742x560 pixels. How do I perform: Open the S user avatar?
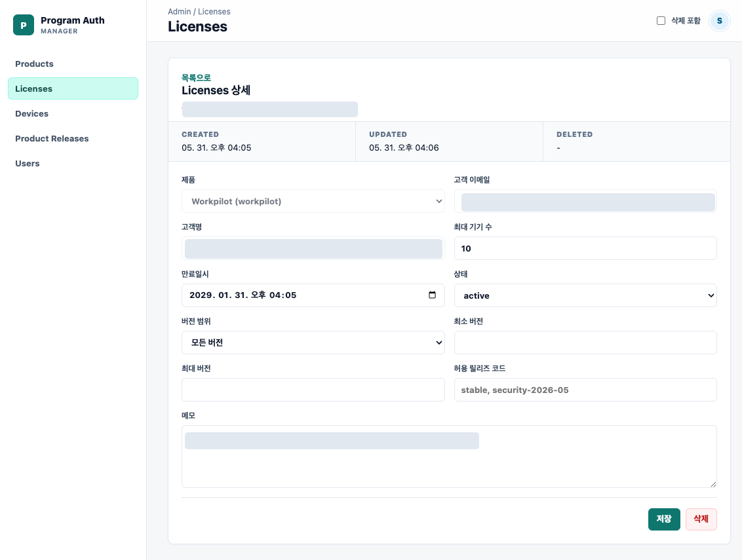click(719, 21)
